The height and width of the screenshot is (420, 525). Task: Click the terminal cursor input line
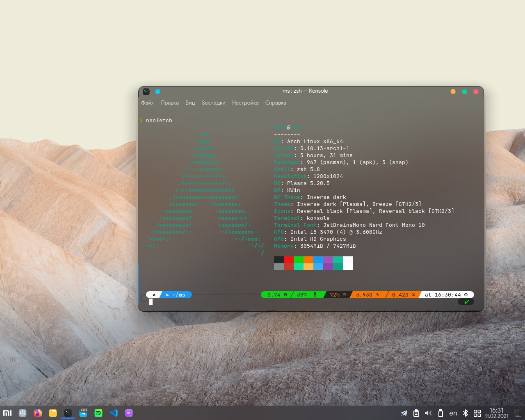151,302
